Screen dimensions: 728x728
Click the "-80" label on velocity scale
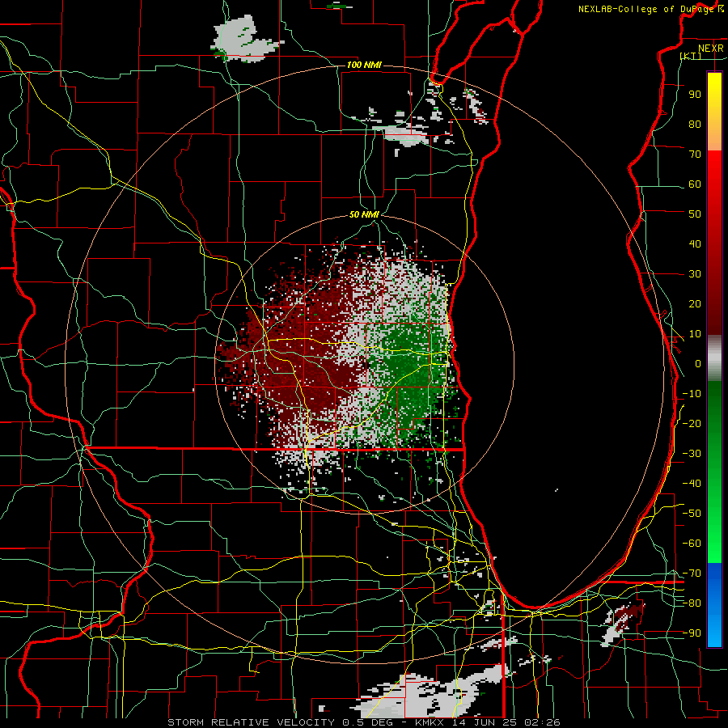[692, 603]
